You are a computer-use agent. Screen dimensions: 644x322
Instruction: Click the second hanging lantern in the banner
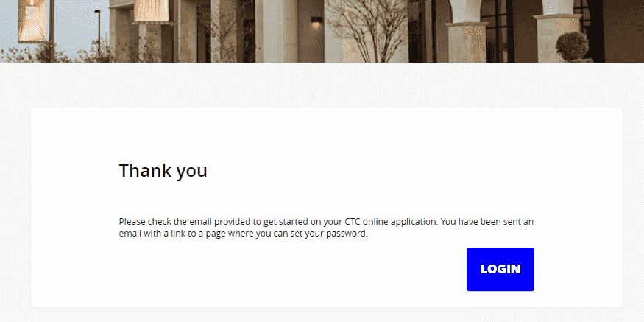tap(152, 11)
